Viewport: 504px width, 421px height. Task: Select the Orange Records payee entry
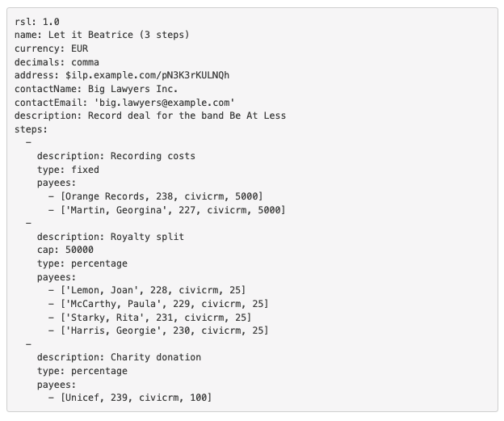coord(162,196)
